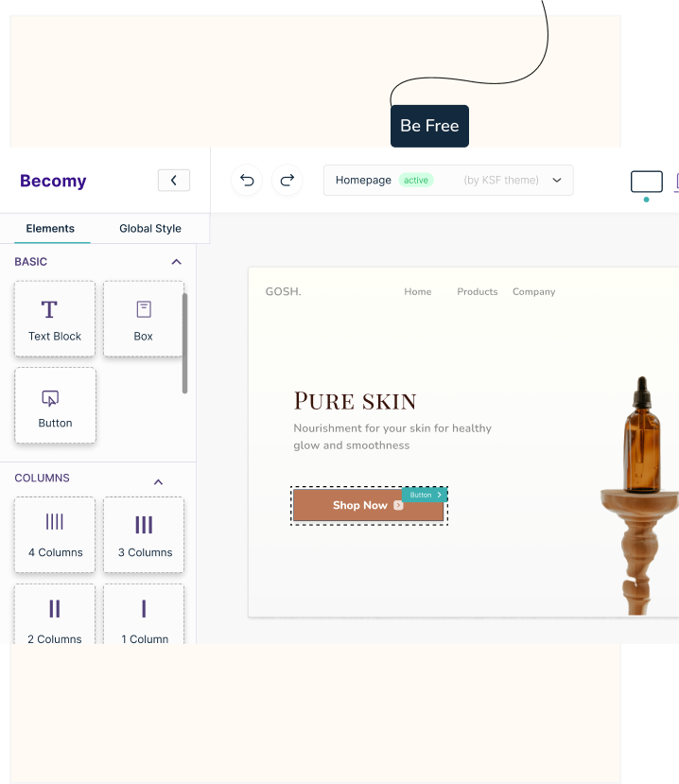
Task: Add a Text Block element
Action: pyautogui.click(x=55, y=320)
